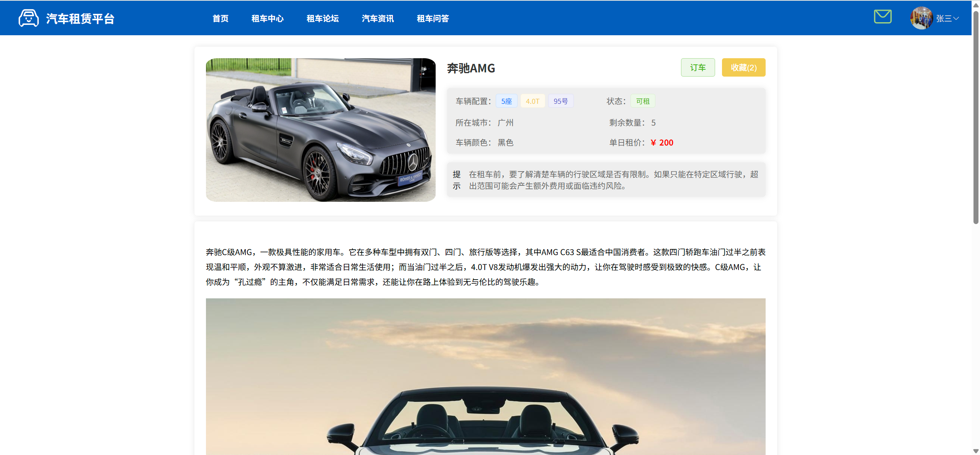Click the 汽车租赁平台 site title
Viewport: 980px width, 455px height.
click(80, 18)
